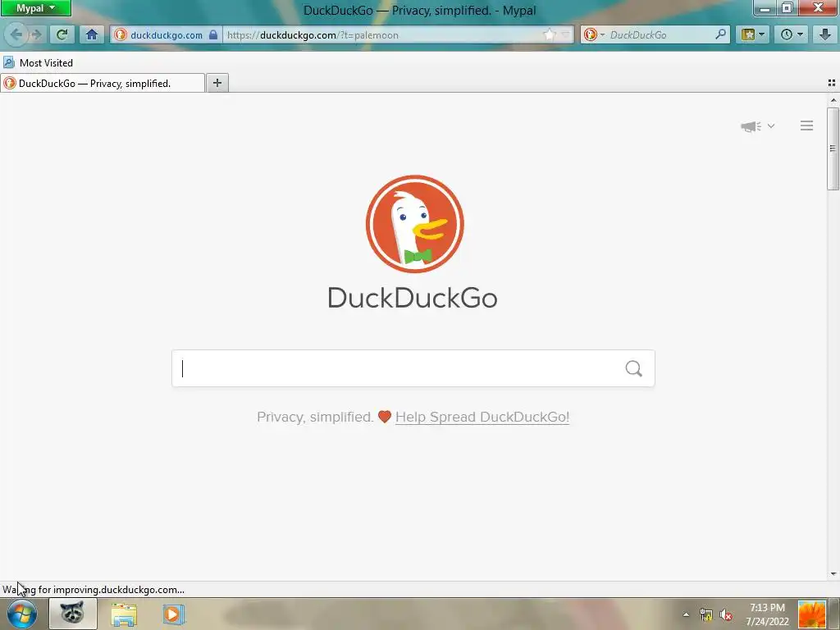Open DuckDuckGo hamburger side menu
The height and width of the screenshot is (630, 840).
pyautogui.click(x=807, y=126)
